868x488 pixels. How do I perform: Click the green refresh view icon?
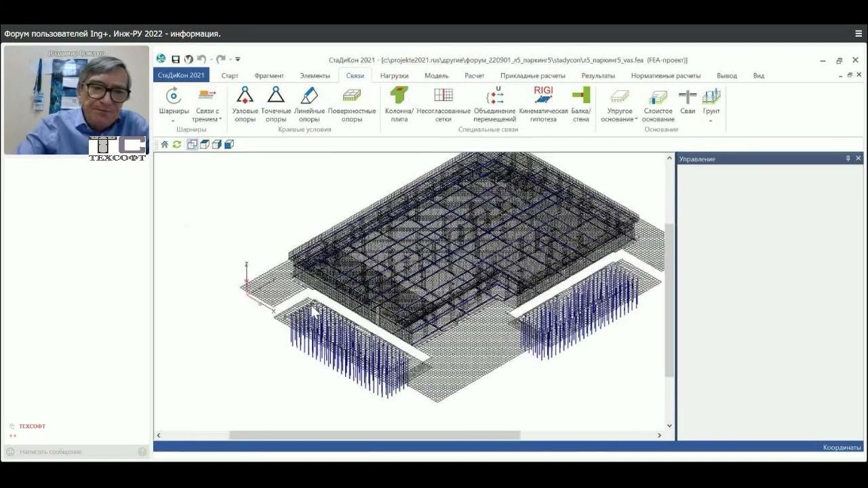177,144
